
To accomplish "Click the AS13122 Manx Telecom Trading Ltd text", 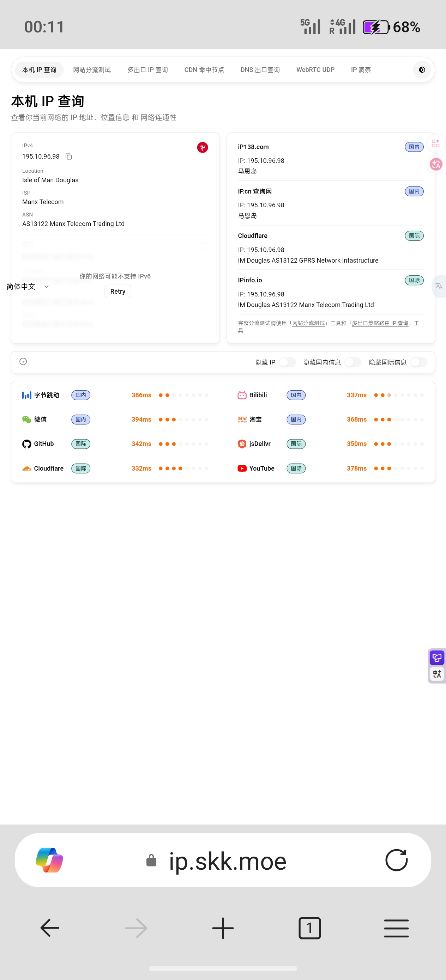I will click(73, 224).
